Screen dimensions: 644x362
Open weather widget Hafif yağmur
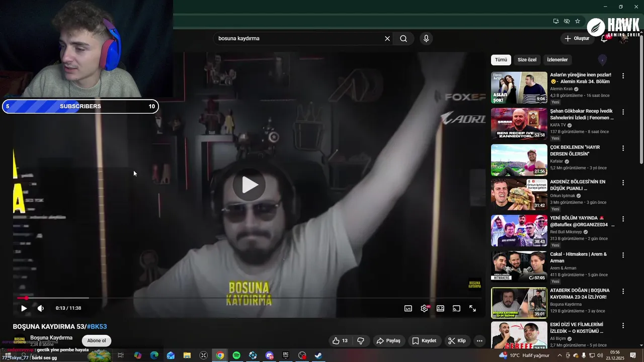[x=524, y=355]
